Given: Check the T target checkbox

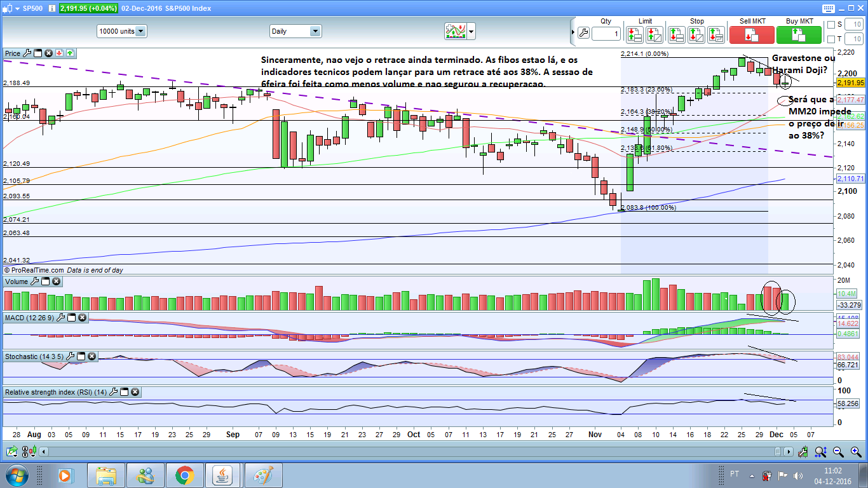Looking at the screenshot, I should (831, 39).
